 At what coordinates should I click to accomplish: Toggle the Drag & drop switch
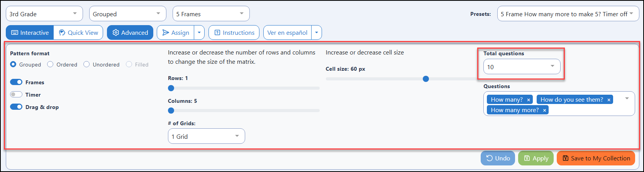click(x=16, y=107)
